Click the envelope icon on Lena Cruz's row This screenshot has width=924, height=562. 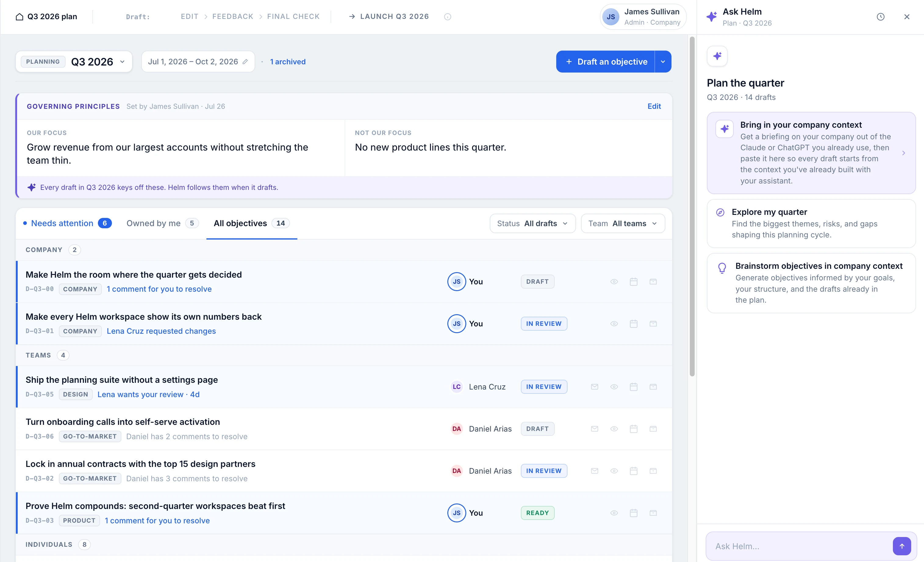pyautogui.click(x=594, y=387)
